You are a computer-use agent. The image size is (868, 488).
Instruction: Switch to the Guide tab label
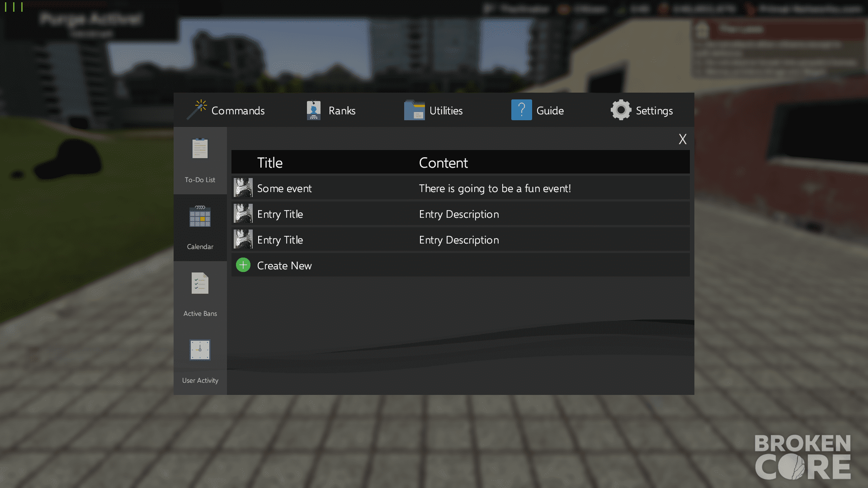[550, 111]
